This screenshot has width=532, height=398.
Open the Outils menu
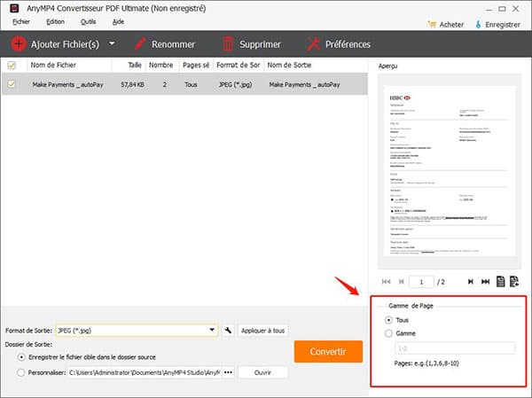[88, 20]
